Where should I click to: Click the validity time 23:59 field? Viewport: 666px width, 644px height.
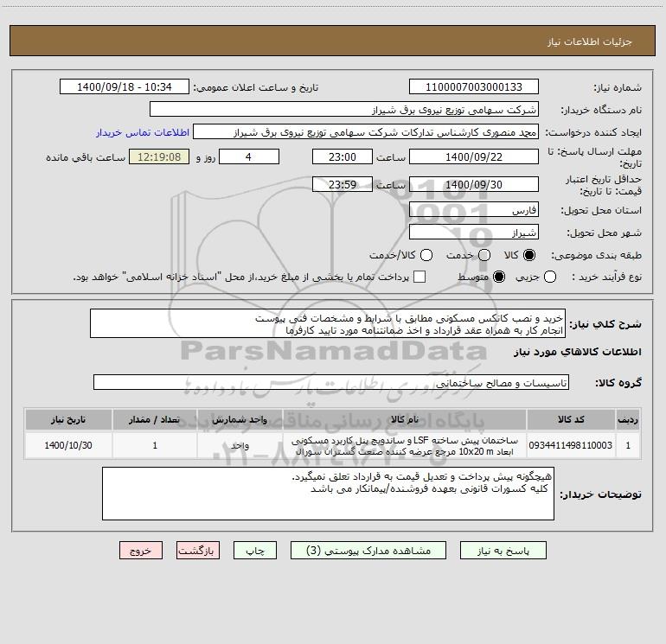(x=343, y=184)
